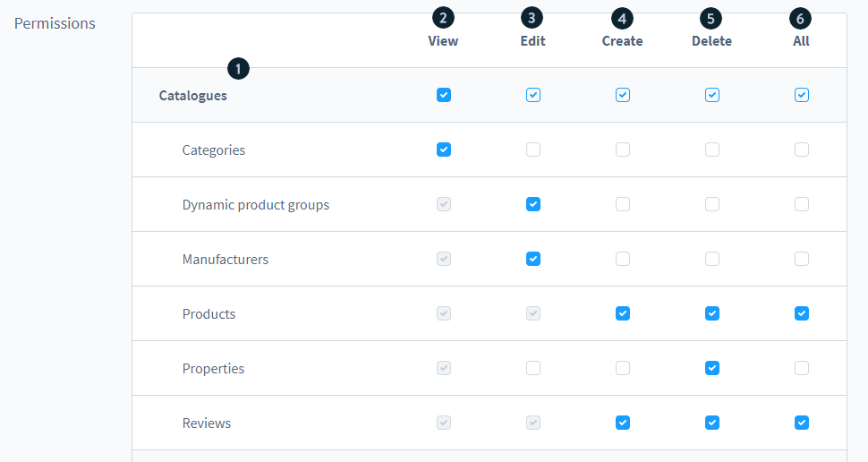Click marker 4 above Create column
The width and height of the screenshot is (868, 462).
pos(622,17)
